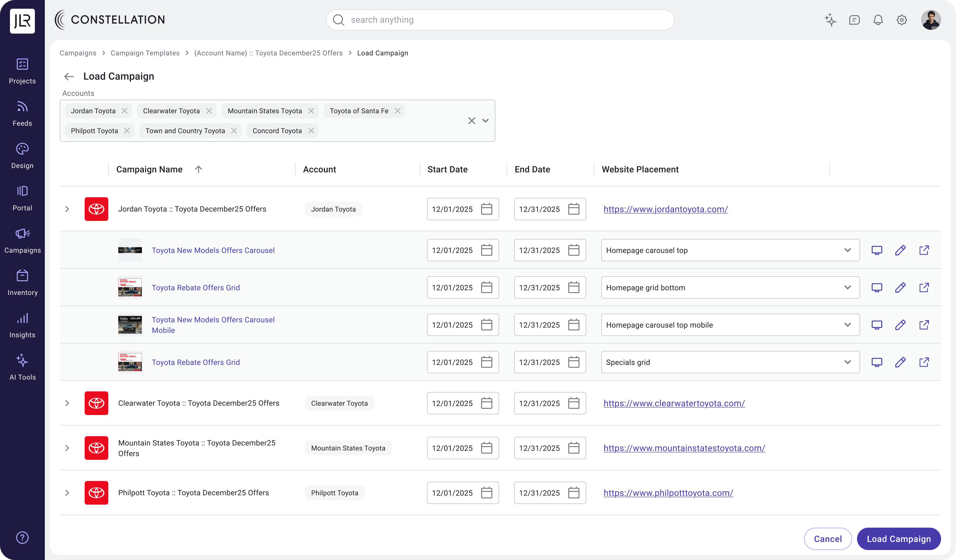Clear all selected accounts
The width and height of the screenshot is (956, 560).
point(471,121)
